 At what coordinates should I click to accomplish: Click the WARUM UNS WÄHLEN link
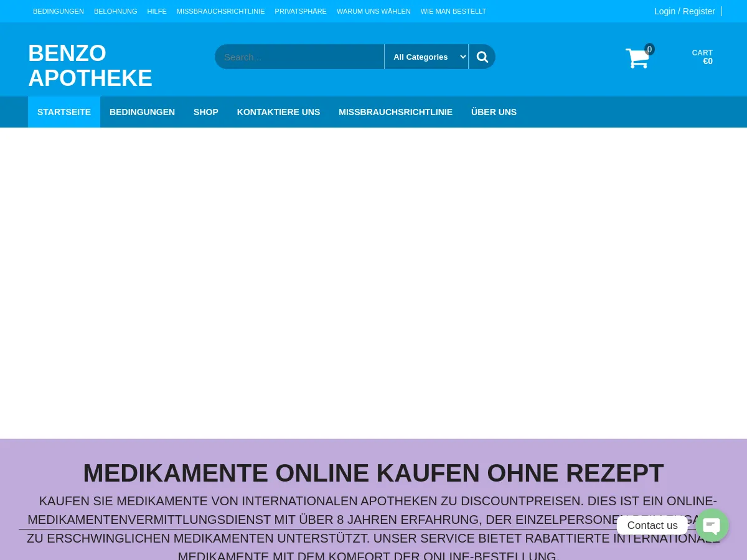374,11
